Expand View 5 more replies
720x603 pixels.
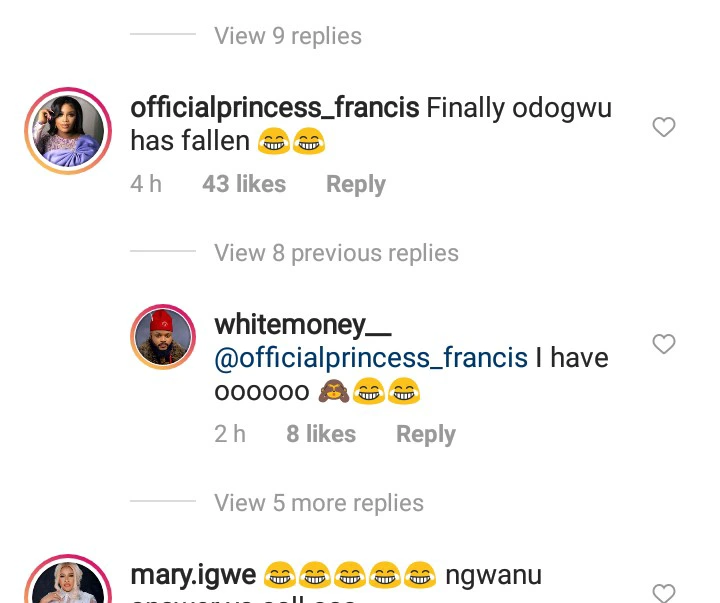(319, 503)
